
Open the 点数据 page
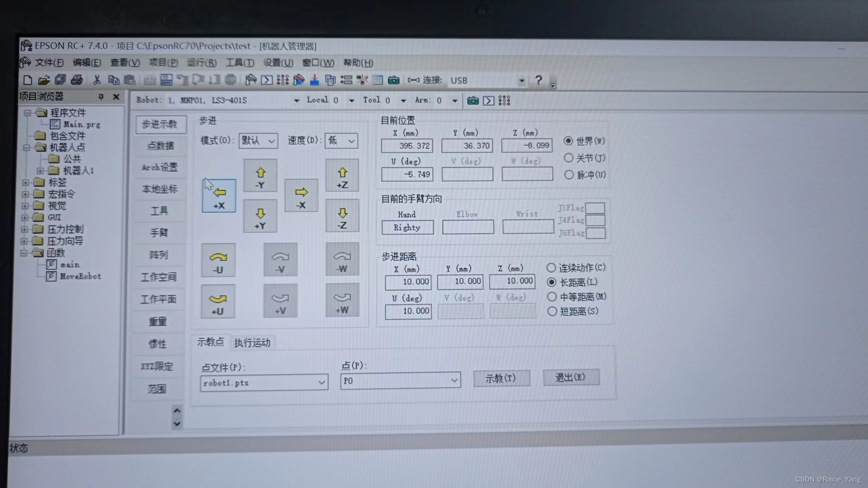[160, 145]
